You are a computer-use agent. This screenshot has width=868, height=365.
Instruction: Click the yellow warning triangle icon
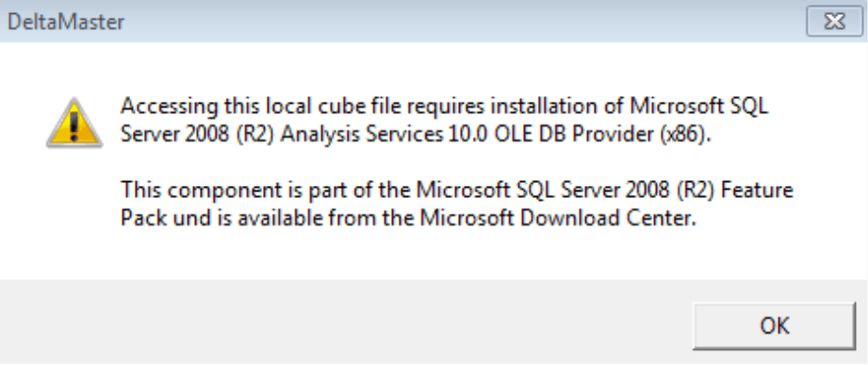pos(74,124)
